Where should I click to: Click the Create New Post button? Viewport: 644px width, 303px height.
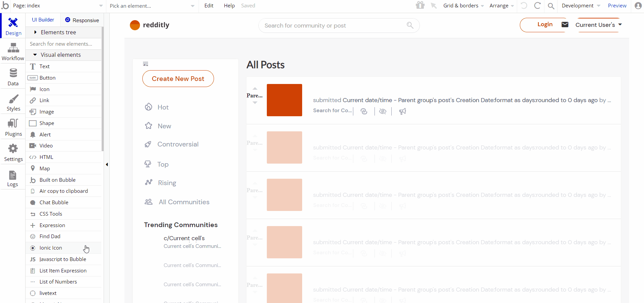coord(178,79)
